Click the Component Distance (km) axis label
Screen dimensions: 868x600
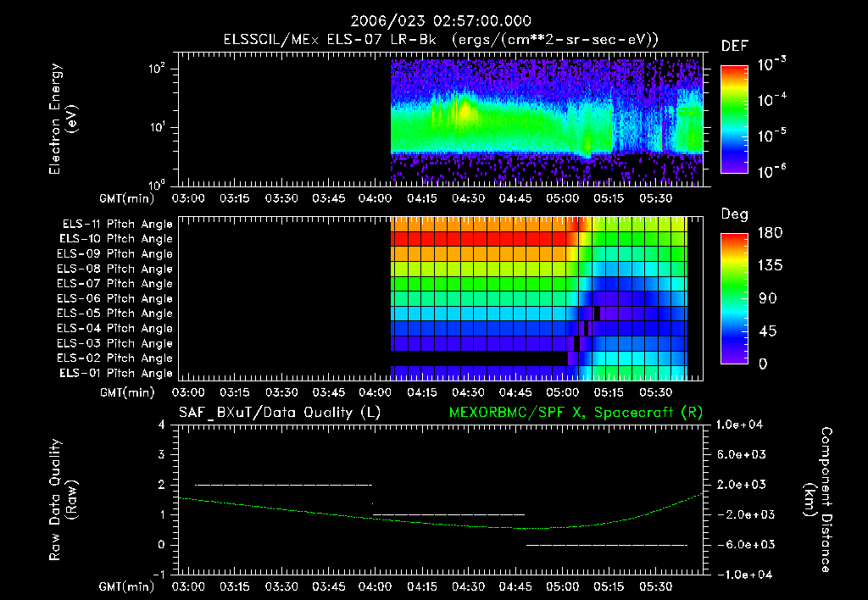coord(818,500)
